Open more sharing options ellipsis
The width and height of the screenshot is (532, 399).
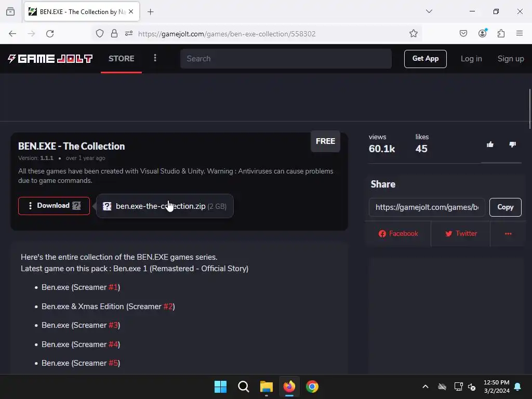click(508, 233)
